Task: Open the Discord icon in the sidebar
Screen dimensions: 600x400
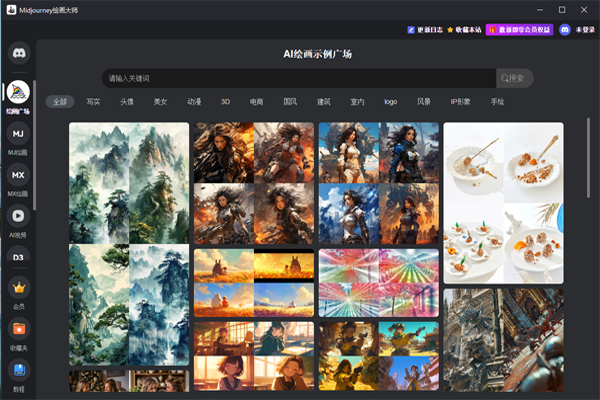Action: tap(19, 53)
